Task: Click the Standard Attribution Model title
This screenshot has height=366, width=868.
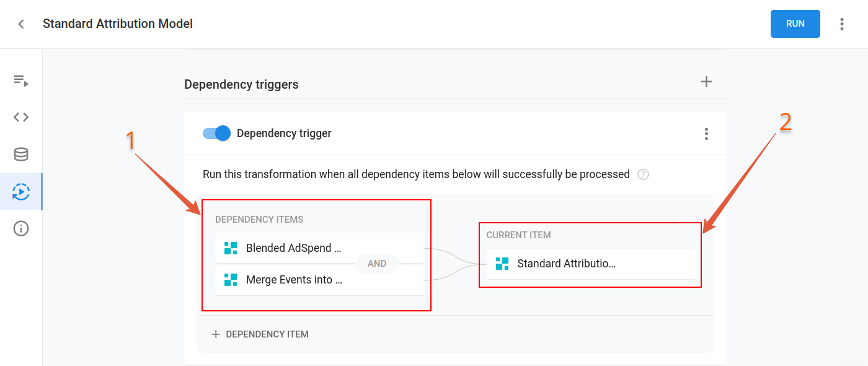Action: [118, 24]
